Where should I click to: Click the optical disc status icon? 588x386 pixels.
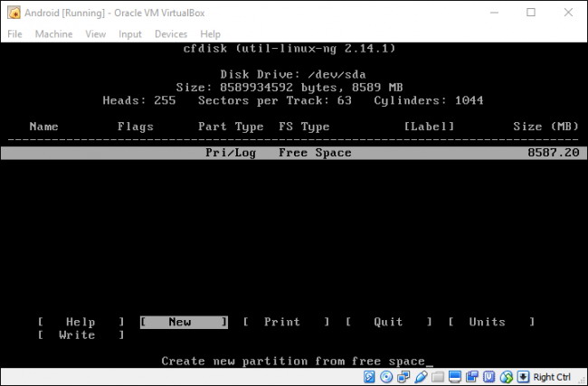coord(386,377)
